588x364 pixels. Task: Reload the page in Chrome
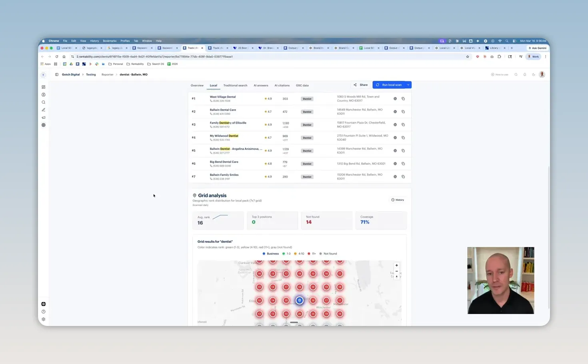click(x=57, y=57)
